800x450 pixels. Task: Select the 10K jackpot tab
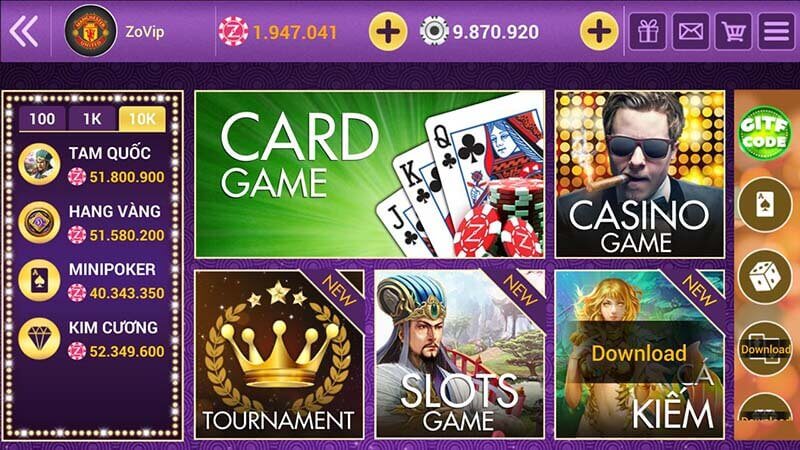[x=142, y=119]
